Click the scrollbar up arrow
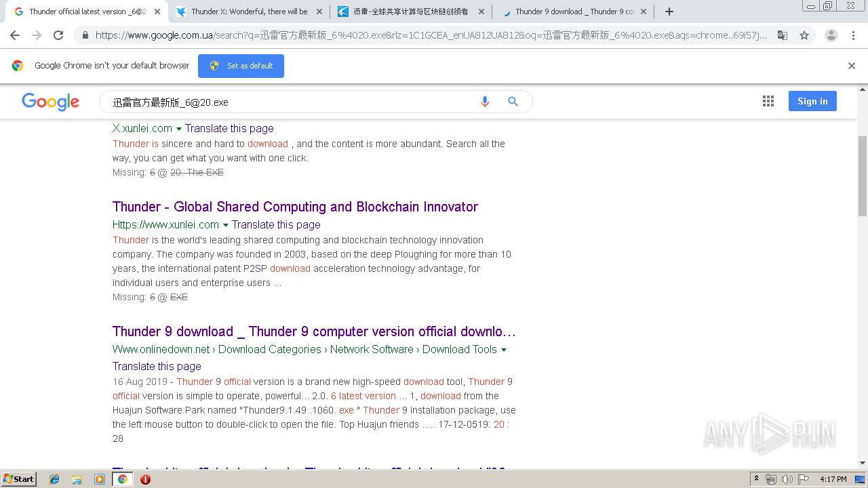 pos(863,89)
